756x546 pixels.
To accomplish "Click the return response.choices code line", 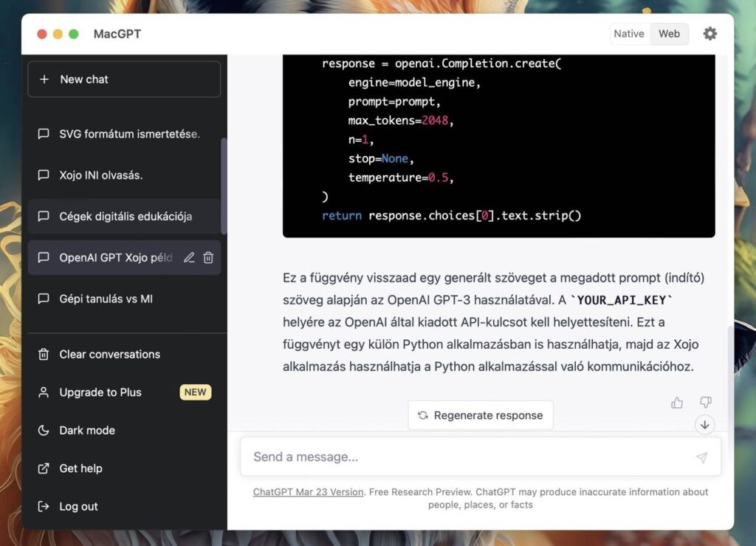I will (x=451, y=216).
